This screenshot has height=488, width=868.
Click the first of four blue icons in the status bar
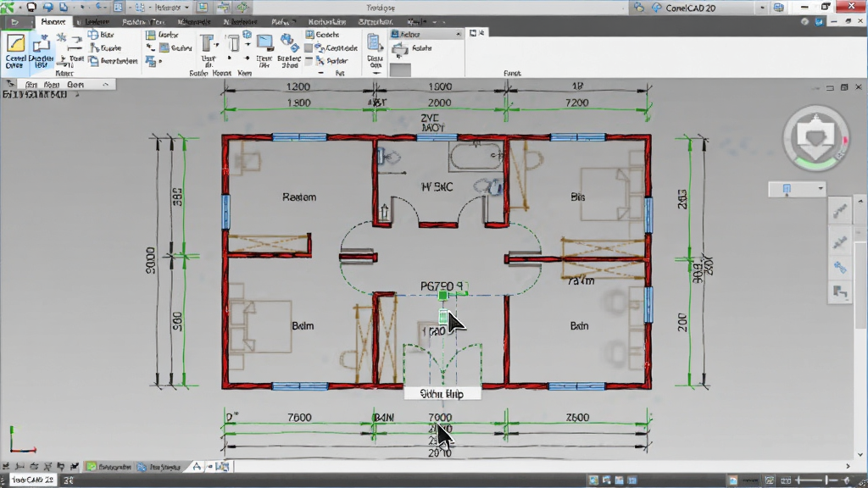point(593,480)
